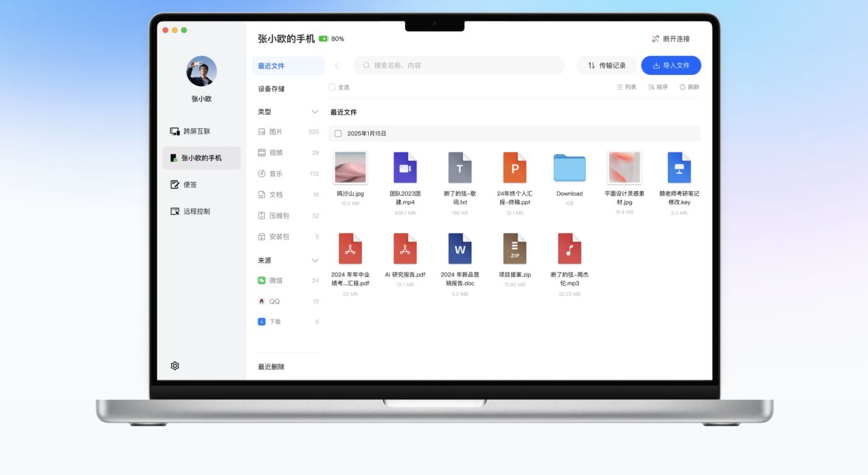This screenshot has width=868, height=475.
Task: Click the search field 搜索名称、内容
Action: coord(459,65)
